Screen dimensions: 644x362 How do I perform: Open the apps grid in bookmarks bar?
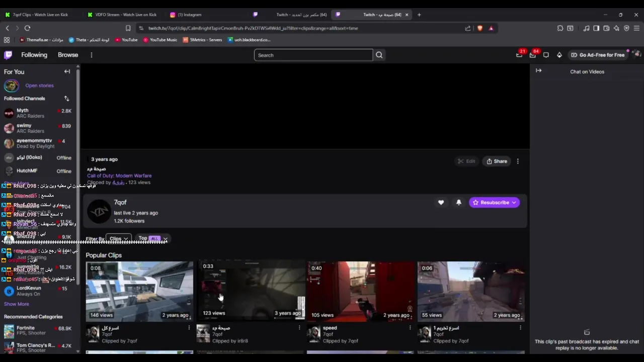[7, 40]
